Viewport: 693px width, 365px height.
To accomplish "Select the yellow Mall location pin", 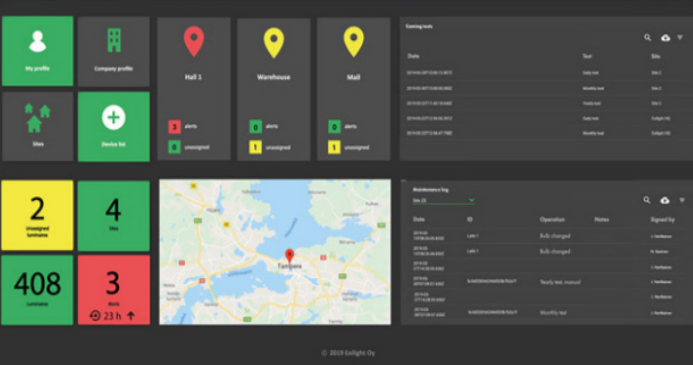I will (354, 42).
